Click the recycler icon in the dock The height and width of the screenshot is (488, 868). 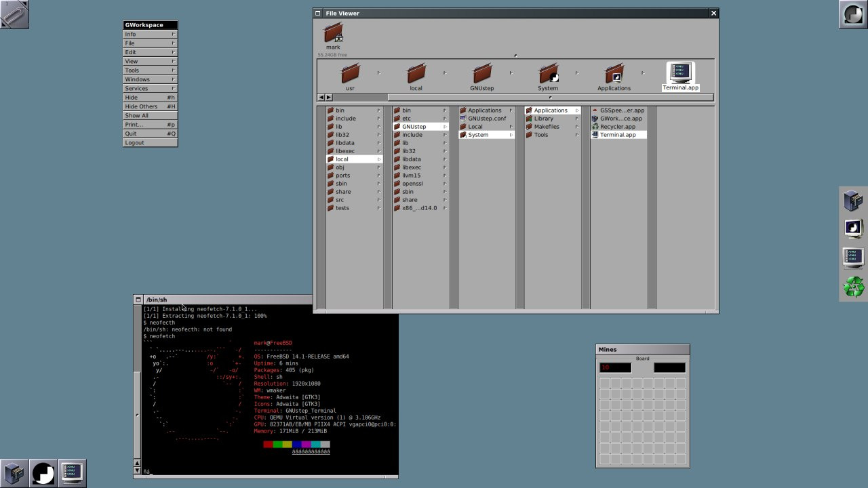[x=853, y=287]
